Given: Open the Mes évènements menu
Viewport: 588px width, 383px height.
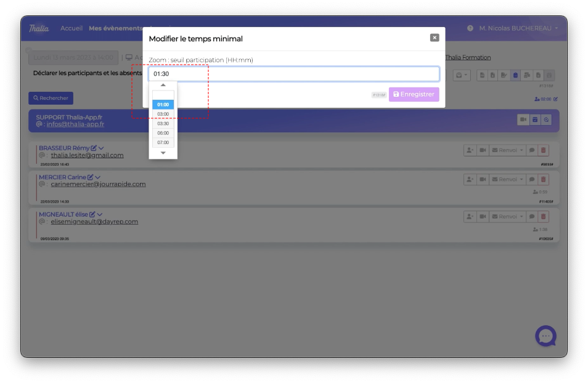Looking at the screenshot, I should [x=115, y=28].
